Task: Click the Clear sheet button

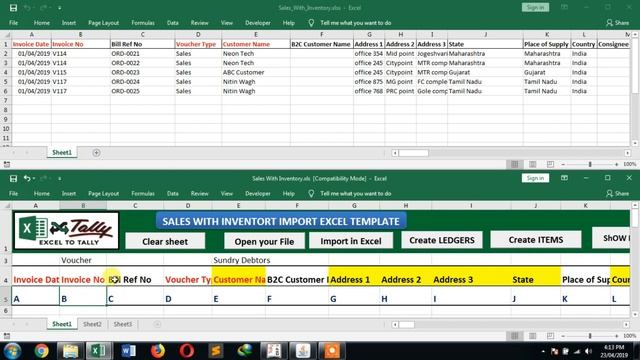Action: coord(165,241)
